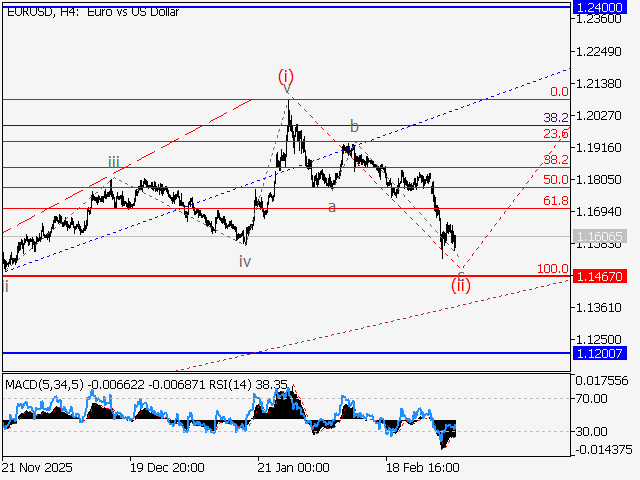Click the wave iii label
This screenshot has width=640, height=480.
(x=114, y=162)
